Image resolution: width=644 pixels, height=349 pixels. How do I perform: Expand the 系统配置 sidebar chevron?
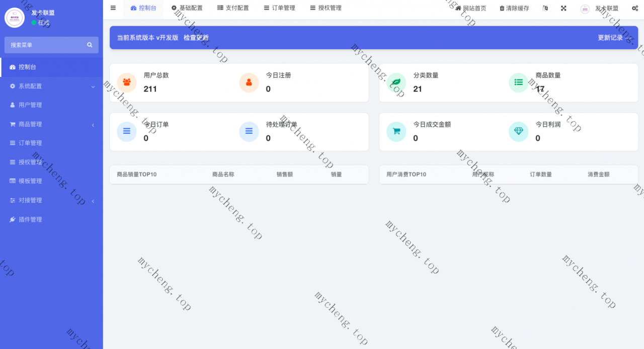[x=93, y=86]
